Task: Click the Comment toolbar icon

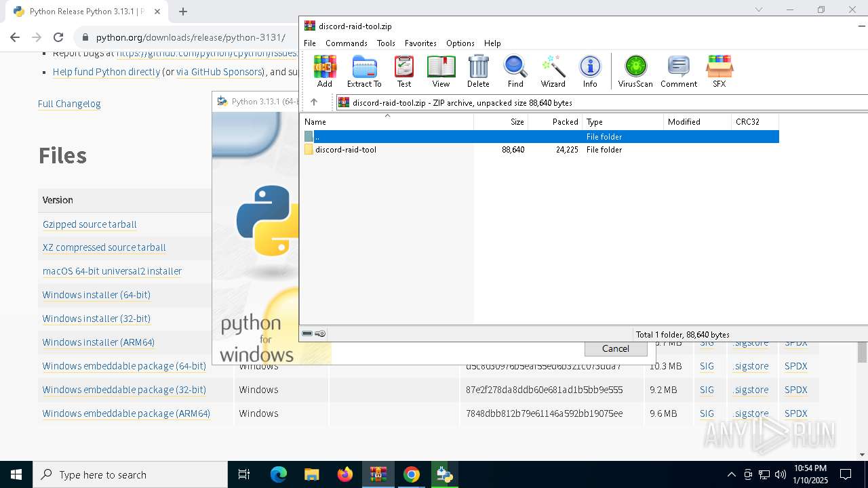Action: [x=679, y=72]
